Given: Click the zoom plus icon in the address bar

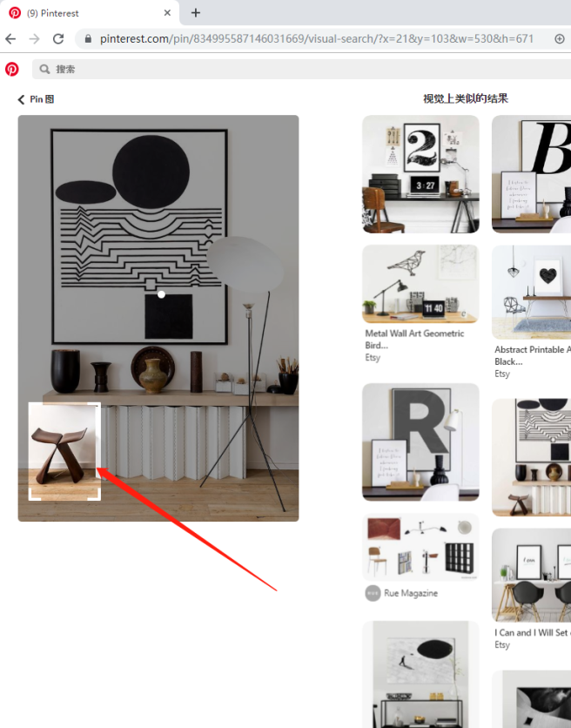Looking at the screenshot, I should [x=560, y=39].
